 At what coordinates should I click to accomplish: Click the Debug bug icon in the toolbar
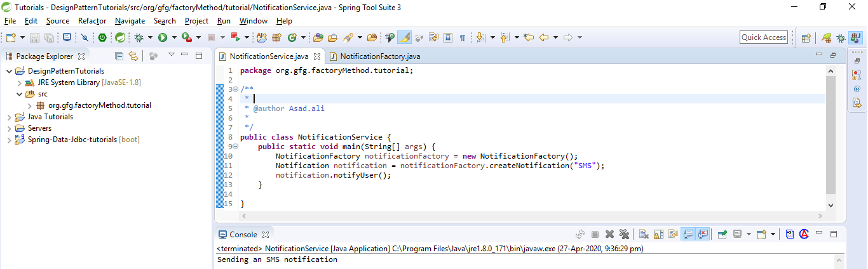coord(139,37)
